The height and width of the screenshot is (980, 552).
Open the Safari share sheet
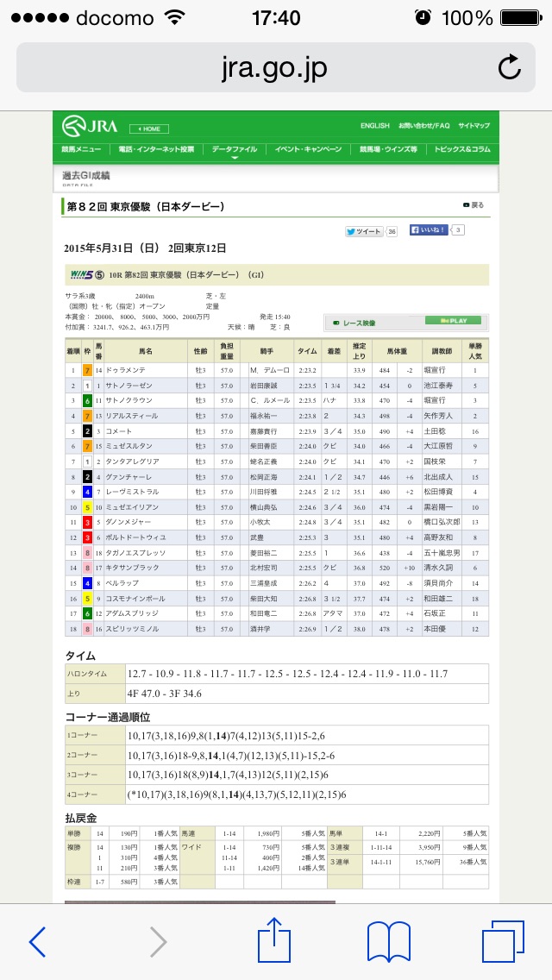click(x=274, y=939)
